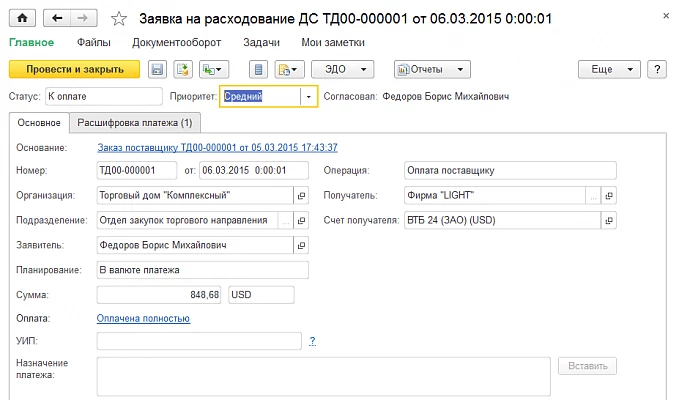679x400 pixels.
Task: Switch to Расшифровка платежа (1) tab
Action: [x=135, y=123]
